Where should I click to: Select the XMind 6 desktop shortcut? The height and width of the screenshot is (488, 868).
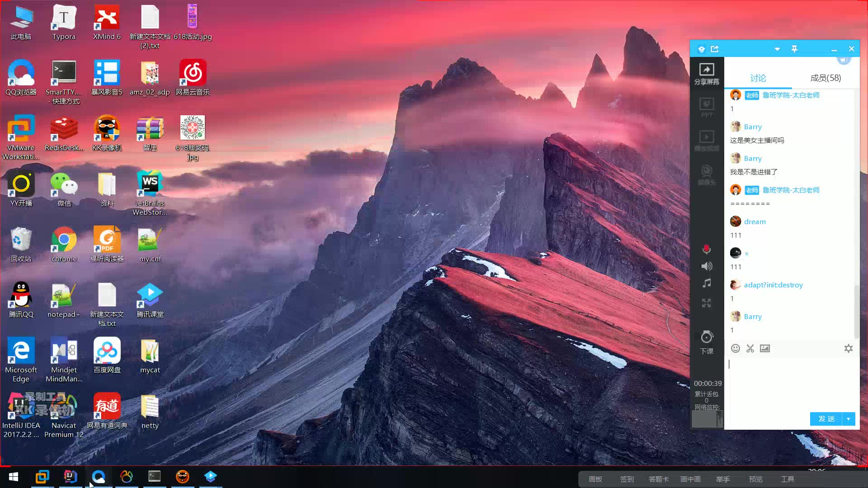tap(107, 23)
